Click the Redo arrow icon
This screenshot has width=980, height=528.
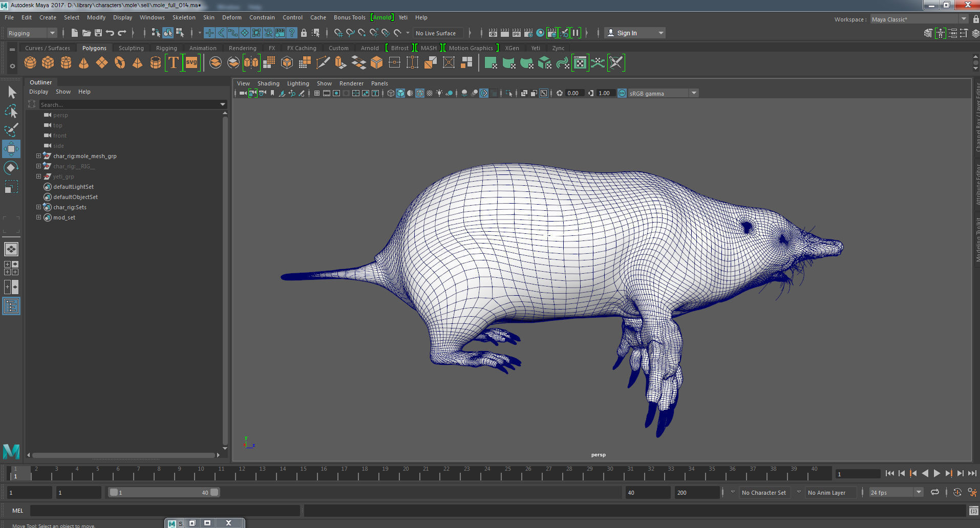[122, 33]
